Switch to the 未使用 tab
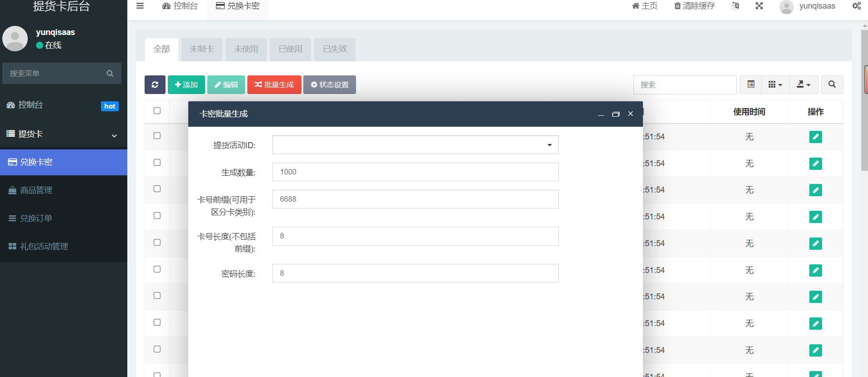 [x=246, y=49]
